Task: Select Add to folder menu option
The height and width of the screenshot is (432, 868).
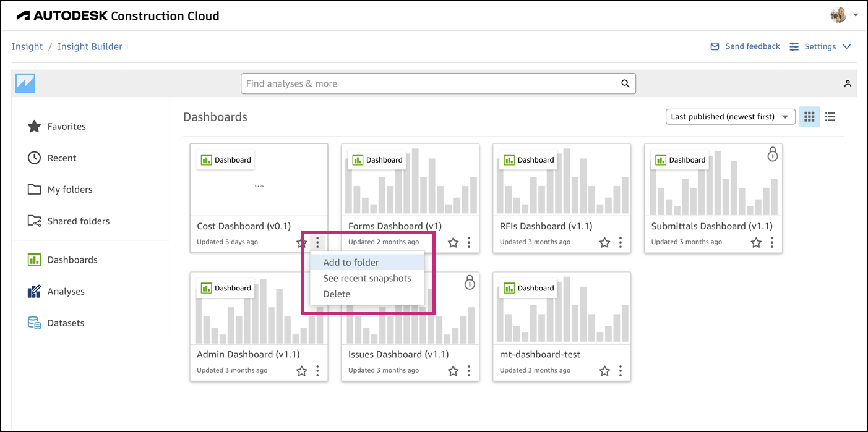Action: (351, 263)
